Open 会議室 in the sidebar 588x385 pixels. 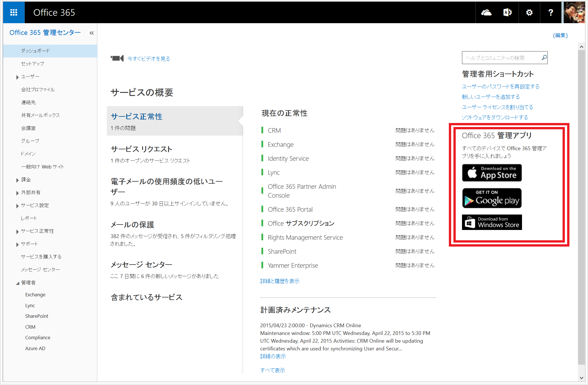point(28,128)
